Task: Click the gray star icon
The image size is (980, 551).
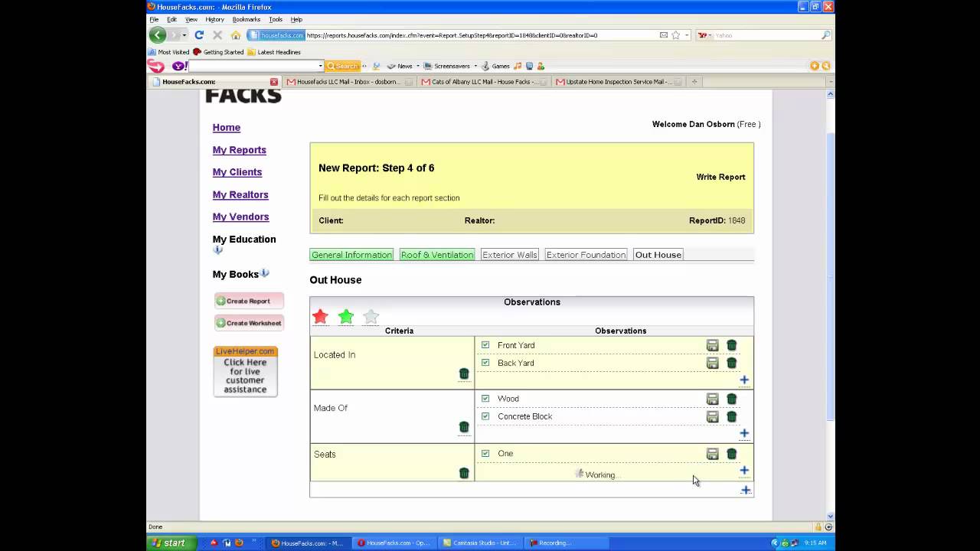Action: pos(371,316)
